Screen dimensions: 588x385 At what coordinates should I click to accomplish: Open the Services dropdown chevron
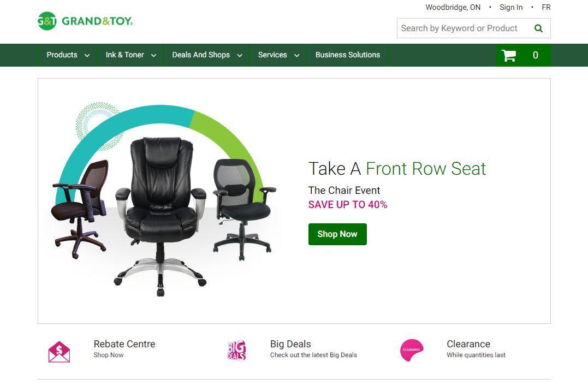tap(296, 56)
